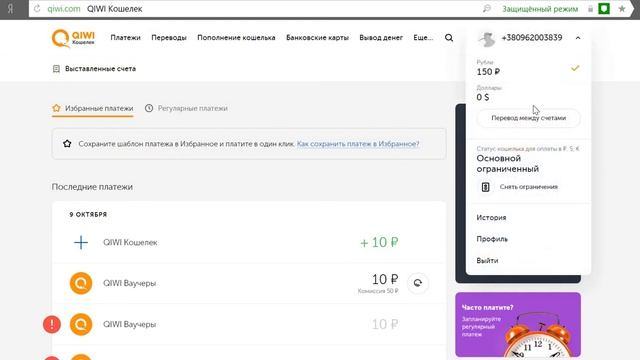Click qiwi.com in the address bar

click(x=64, y=9)
